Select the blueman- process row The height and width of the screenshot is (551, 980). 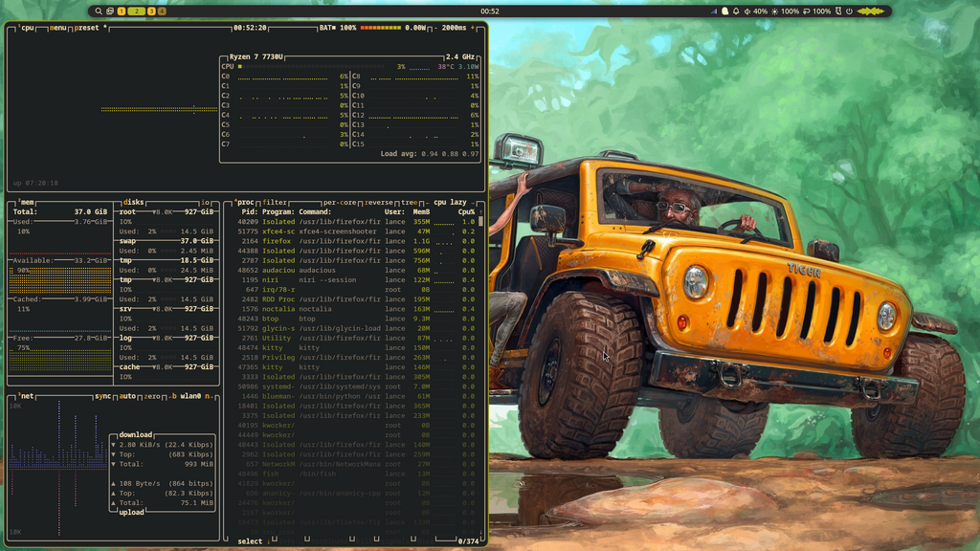[x=358, y=396]
